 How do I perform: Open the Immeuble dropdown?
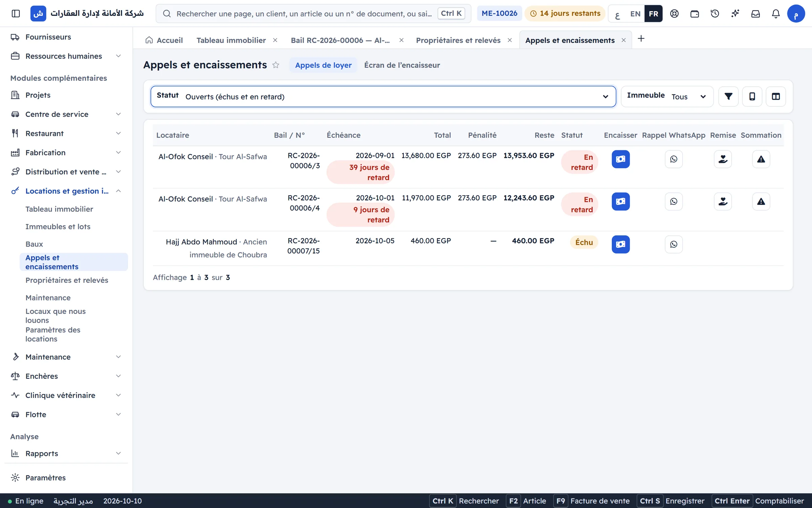pyautogui.click(x=667, y=97)
